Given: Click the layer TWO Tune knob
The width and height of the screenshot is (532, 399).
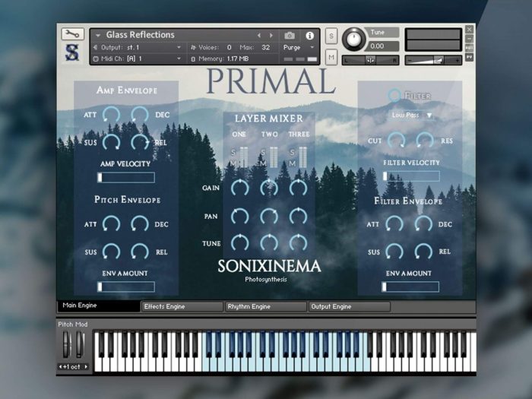Looking at the screenshot, I should tap(269, 242).
